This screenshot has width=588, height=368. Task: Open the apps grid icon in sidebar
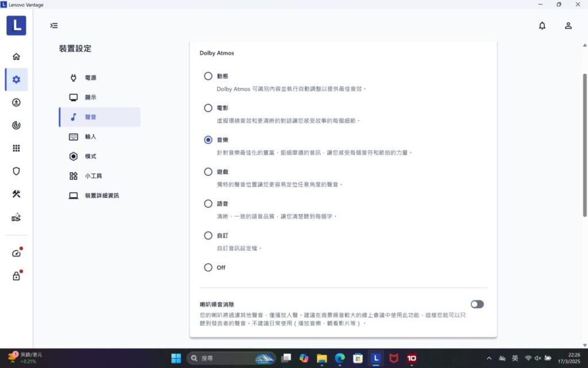pos(16,148)
